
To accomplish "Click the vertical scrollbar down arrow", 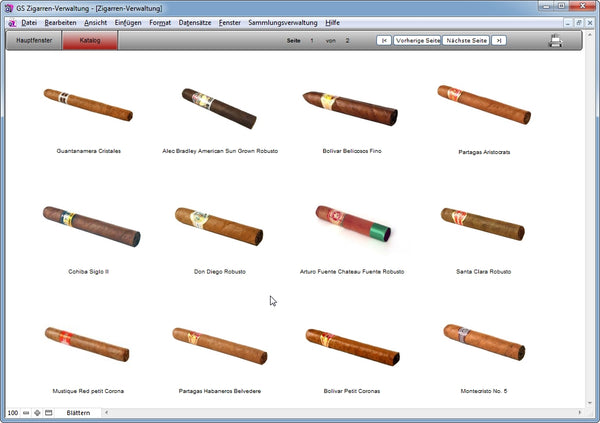I will click(x=590, y=403).
